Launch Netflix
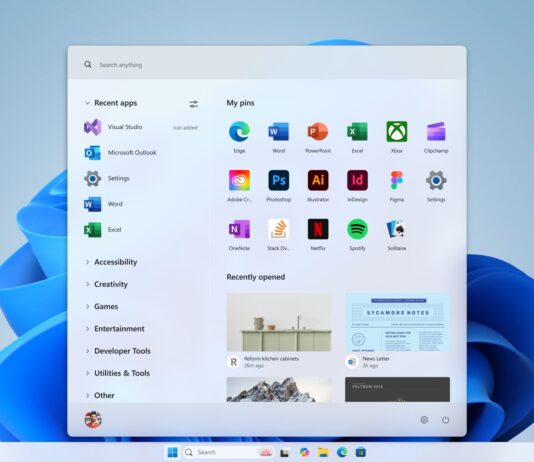This screenshot has height=462, width=534. (318, 229)
